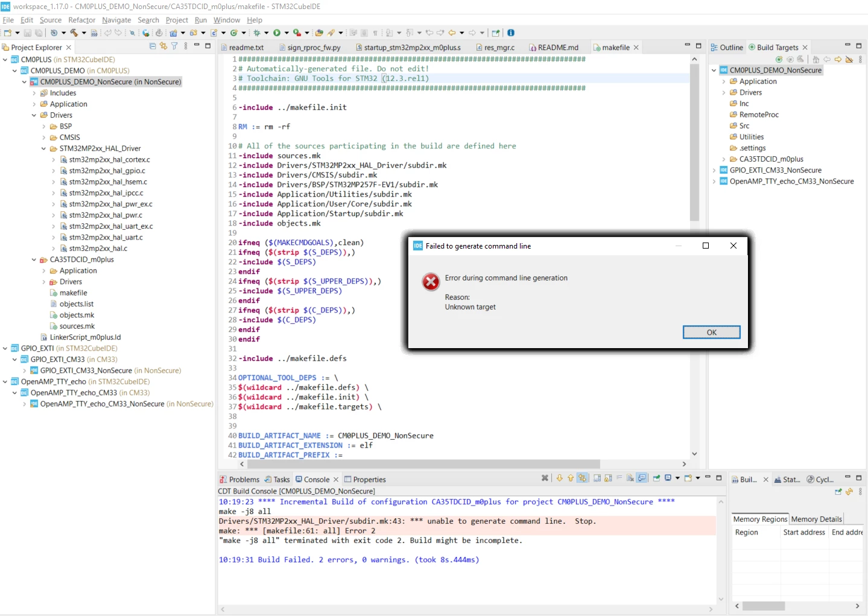Screen dimensions: 868x616
Task: Click the New file toolbar icon
Action: [8, 33]
